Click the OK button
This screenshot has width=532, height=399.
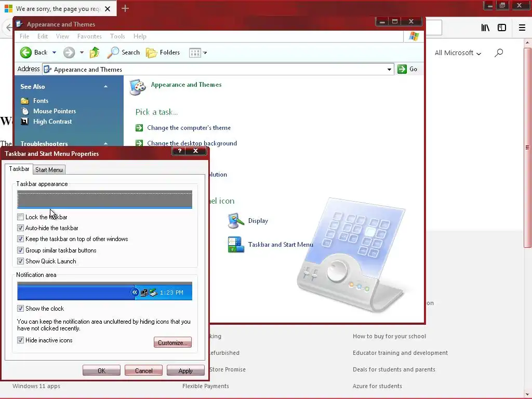(101, 370)
